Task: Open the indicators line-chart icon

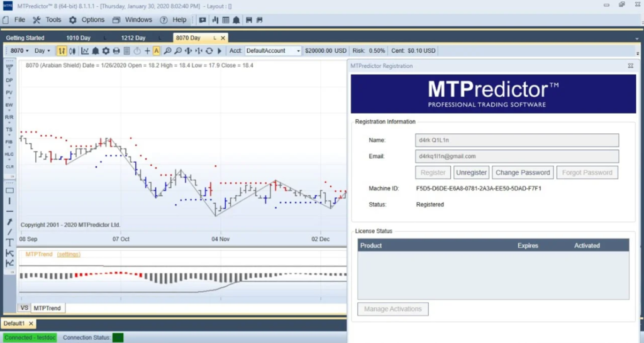Action: click(85, 51)
